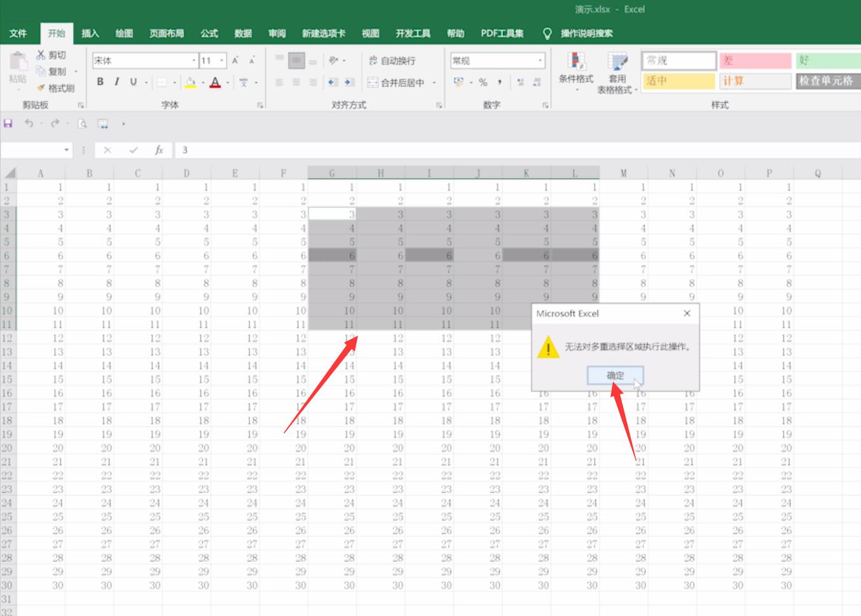Click the decrease indent icon
The image size is (861, 616).
coord(333,82)
